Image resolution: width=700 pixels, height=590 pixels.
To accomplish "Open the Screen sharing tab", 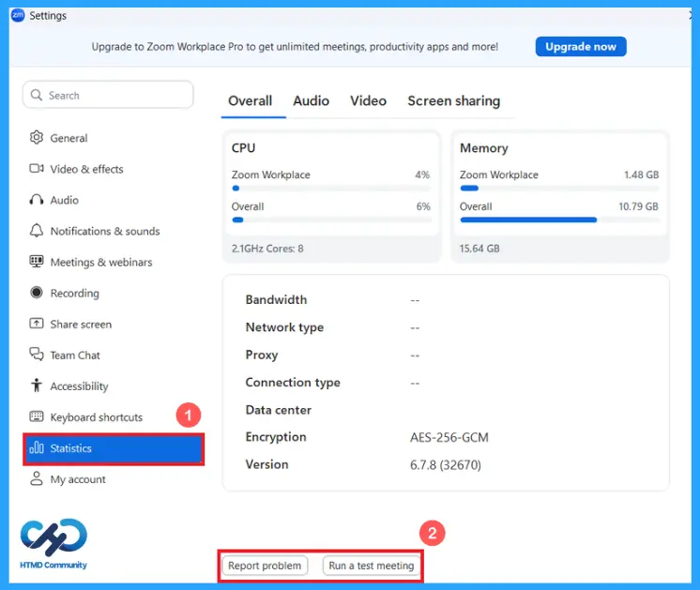I will 454,101.
